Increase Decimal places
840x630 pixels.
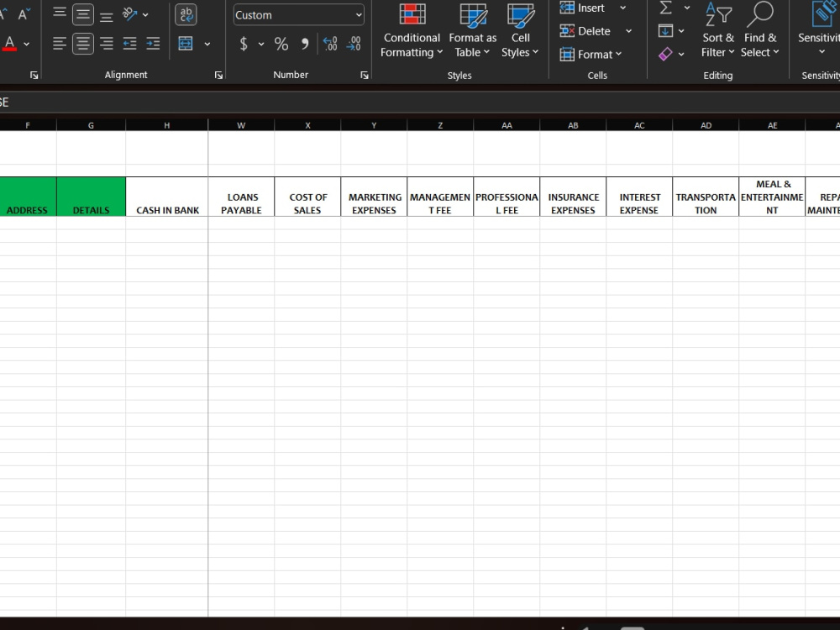pyautogui.click(x=330, y=44)
